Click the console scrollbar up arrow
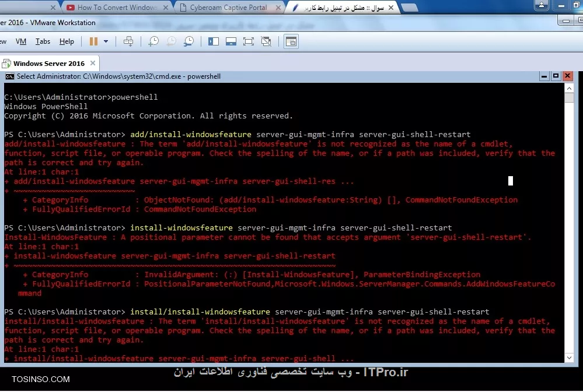This screenshot has height=392, width=583. pyautogui.click(x=569, y=89)
